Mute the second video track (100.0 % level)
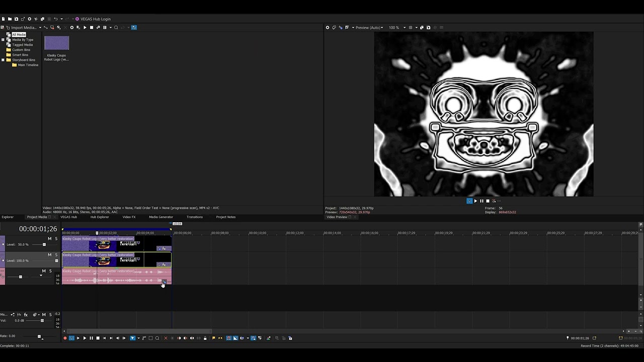Viewport: 644px width, 362px height. tap(49, 255)
